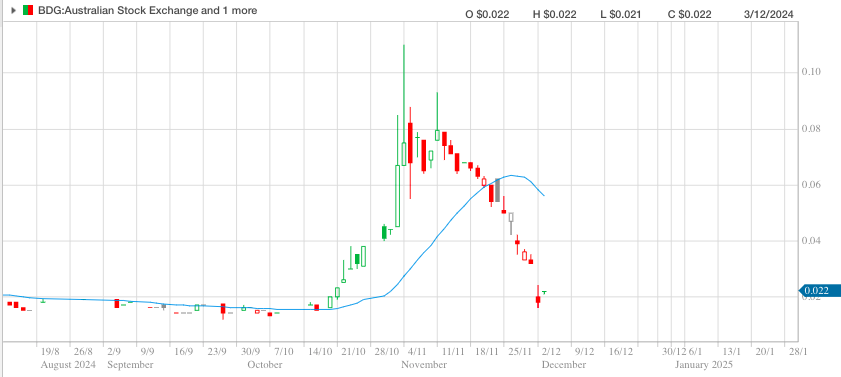
Task: Click the 9/9 date axis label
Action: (x=147, y=352)
